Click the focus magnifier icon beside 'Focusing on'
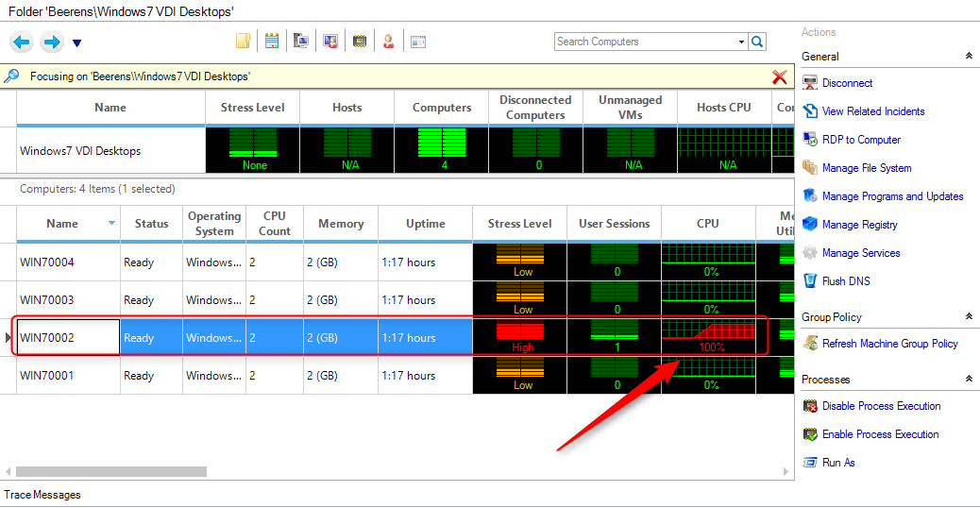Image resolution: width=980 pixels, height=508 pixels. (11, 76)
